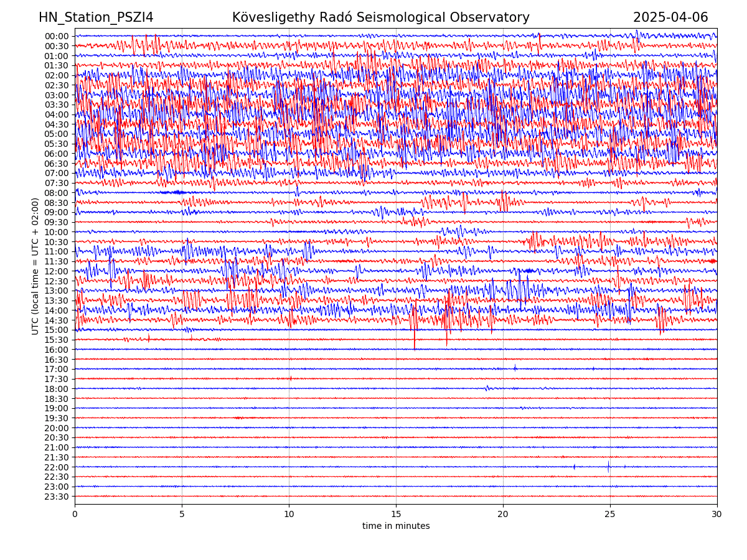Screen dimensions: 747x560
Task: Click the "time in minutes" axis label
Action: (x=396, y=526)
